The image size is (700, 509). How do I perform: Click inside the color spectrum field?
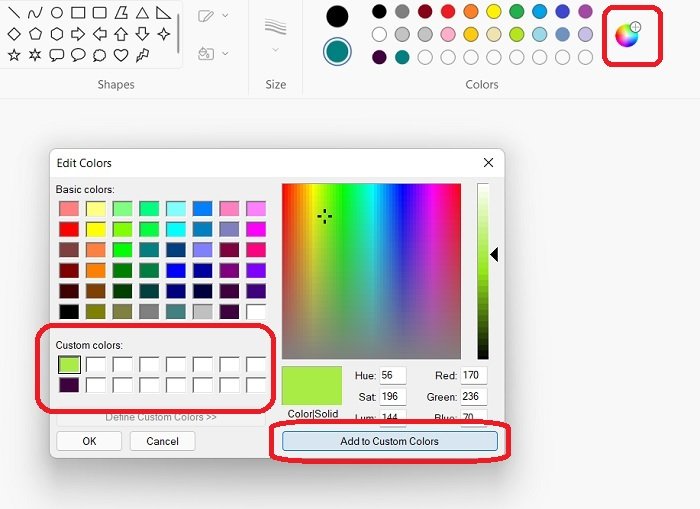click(371, 271)
